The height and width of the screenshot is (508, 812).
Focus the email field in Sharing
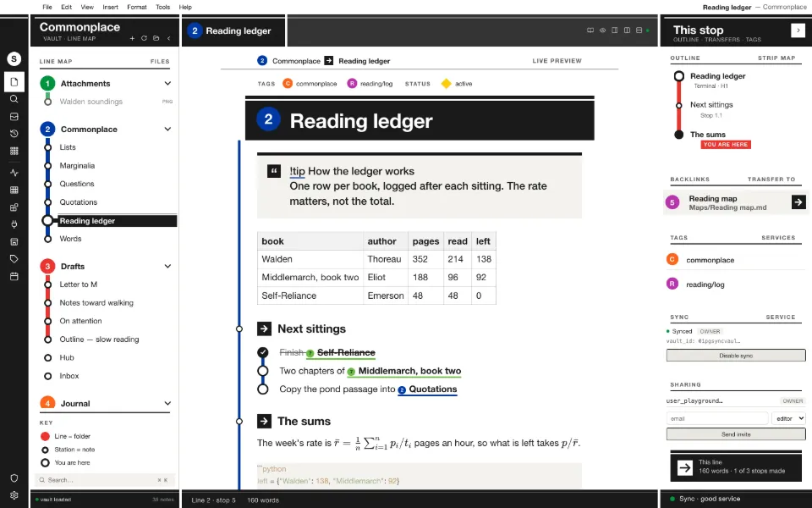tap(717, 418)
